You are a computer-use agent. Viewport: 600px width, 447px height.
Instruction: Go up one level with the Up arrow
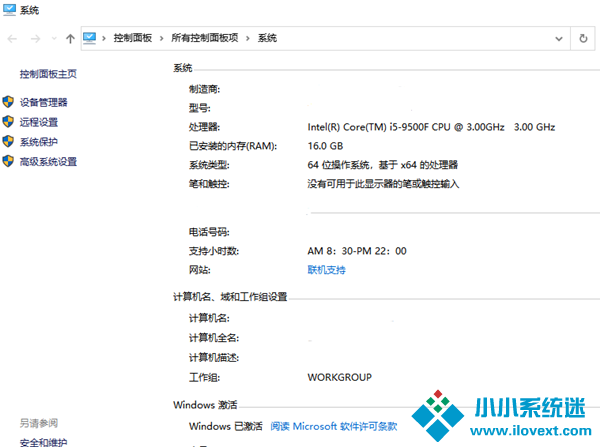click(70, 39)
